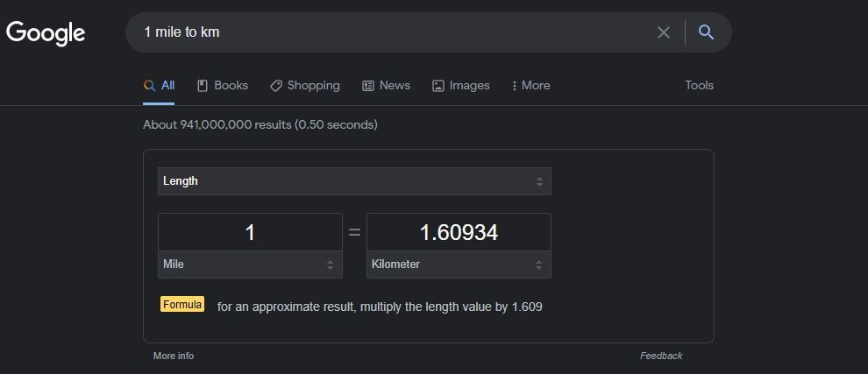This screenshot has height=374, width=868.
Task: Open the Mile unit dropdown
Action: [x=250, y=265]
